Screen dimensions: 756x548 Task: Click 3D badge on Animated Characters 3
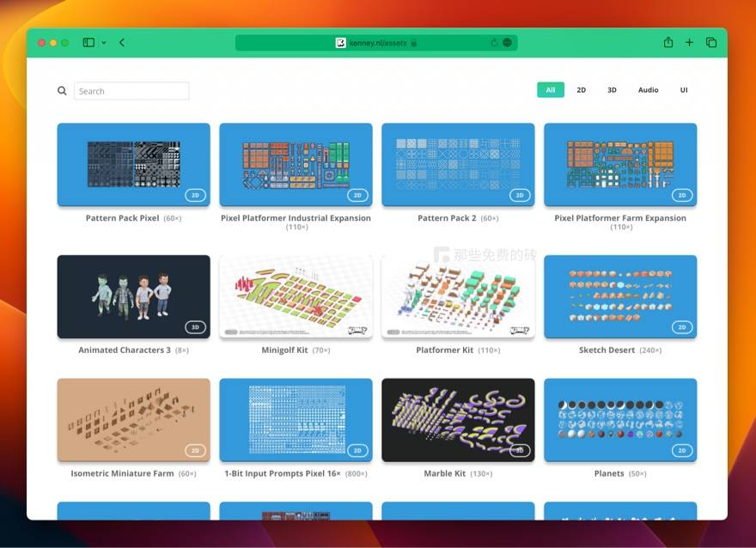[x=195, y=327]
